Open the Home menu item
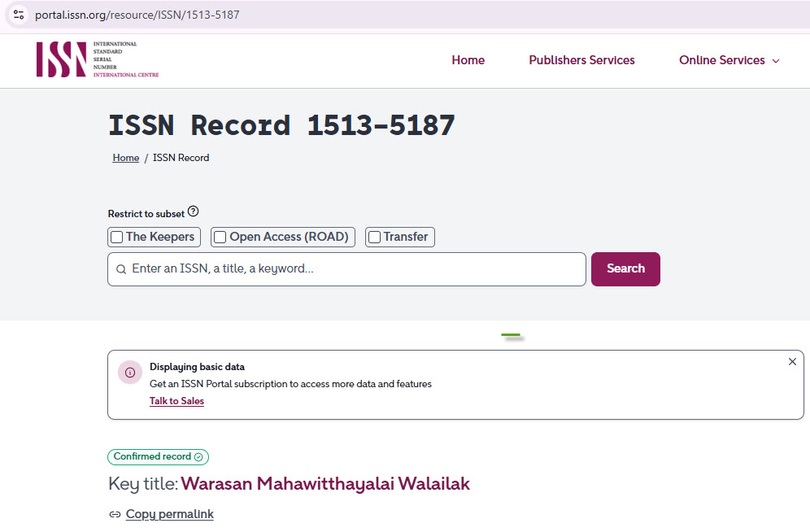 (x=468, y=60)
